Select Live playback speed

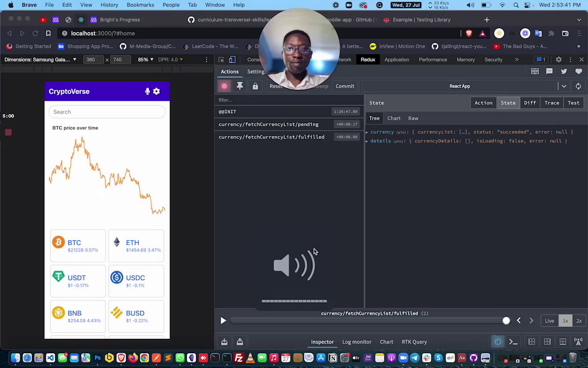click(549, 320)
